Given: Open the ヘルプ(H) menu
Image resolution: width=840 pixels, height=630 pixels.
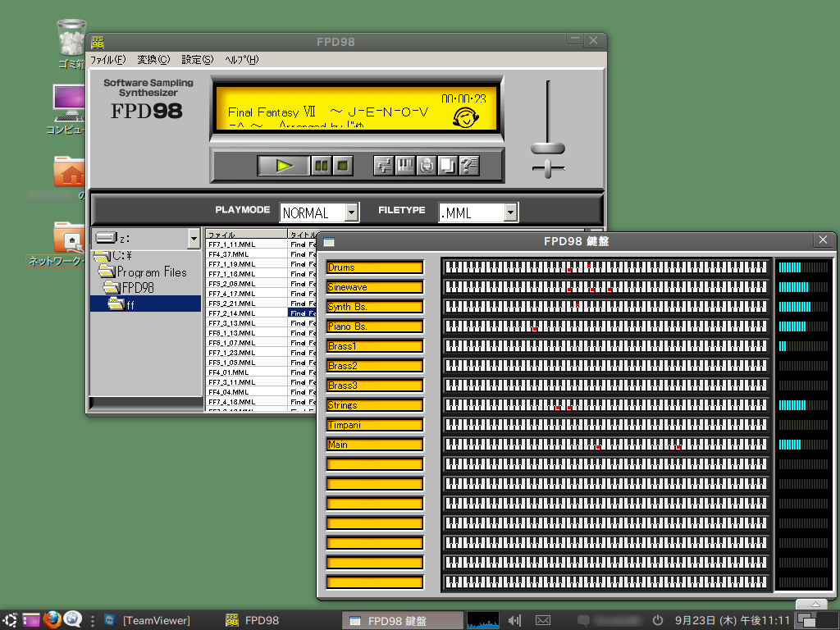Looking at the screenshot, I should pos(242,59).
